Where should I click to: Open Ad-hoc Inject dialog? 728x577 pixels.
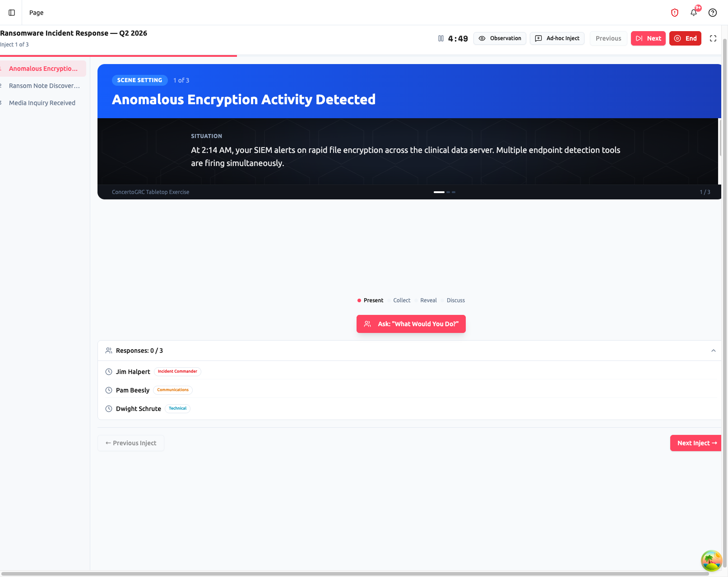557,38
